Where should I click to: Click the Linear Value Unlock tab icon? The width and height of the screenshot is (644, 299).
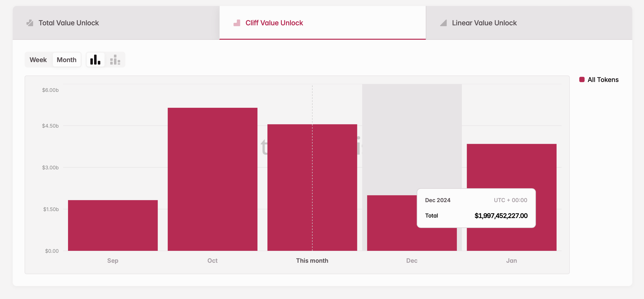click(x=443, y=23)
